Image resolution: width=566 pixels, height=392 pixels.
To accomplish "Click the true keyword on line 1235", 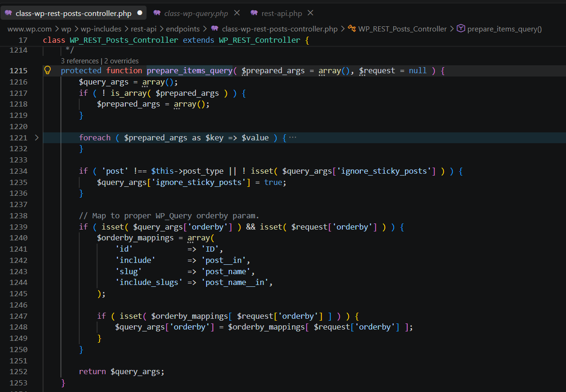I will pos(273,182).
